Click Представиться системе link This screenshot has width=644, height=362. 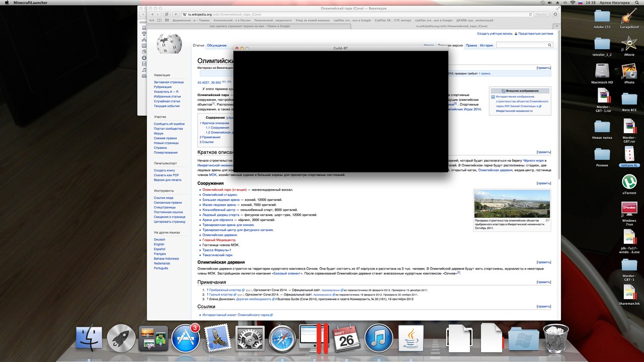point(536,34)
